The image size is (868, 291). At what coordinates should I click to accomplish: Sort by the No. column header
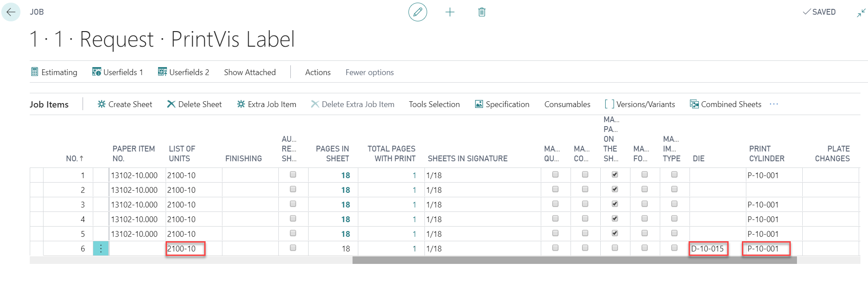click(x=75, y=159)
